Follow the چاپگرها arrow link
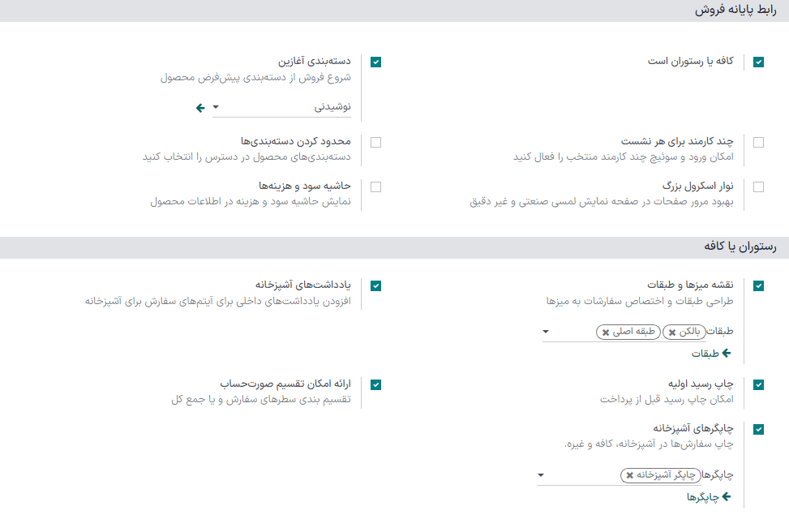 tap(709, 496)
